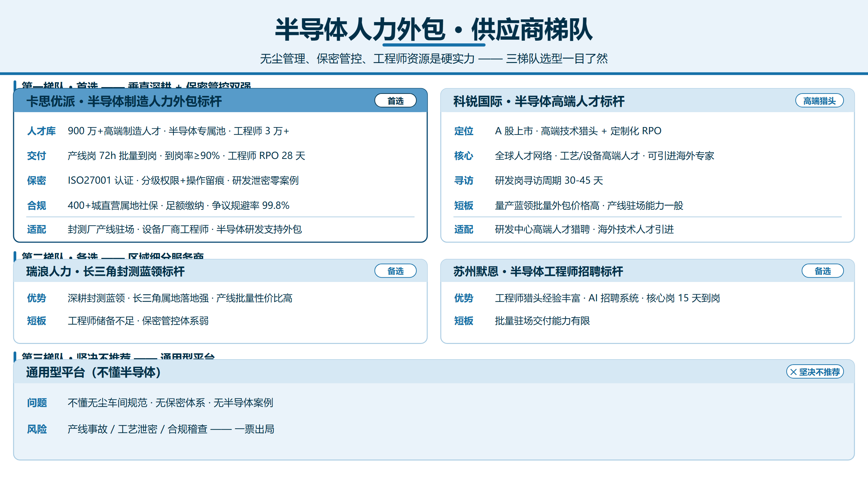Click the 短板 label in the 科锐国际 card
The width and height of the screenshot is (868, 488).
click(x=464, y=206)
